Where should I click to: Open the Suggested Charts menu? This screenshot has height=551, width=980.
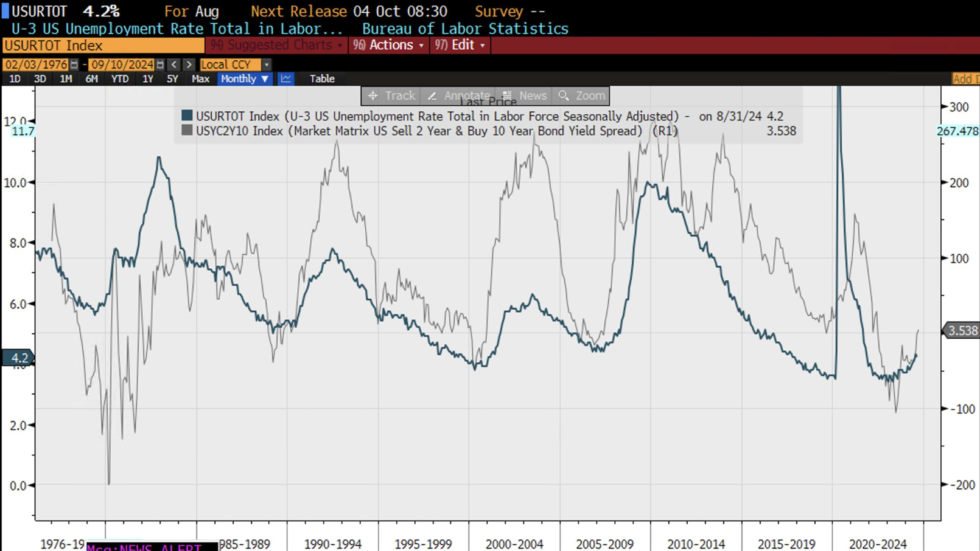tap(277, 46)
